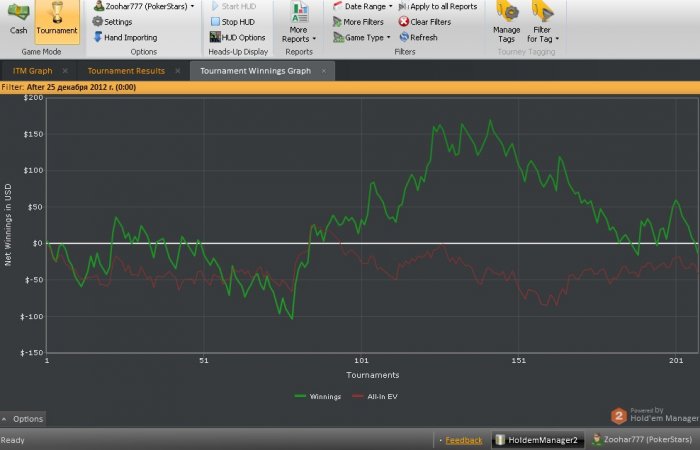Close the Tournament Winnings Graph tab
Screen dimensions: 700x450
point(324,71)
